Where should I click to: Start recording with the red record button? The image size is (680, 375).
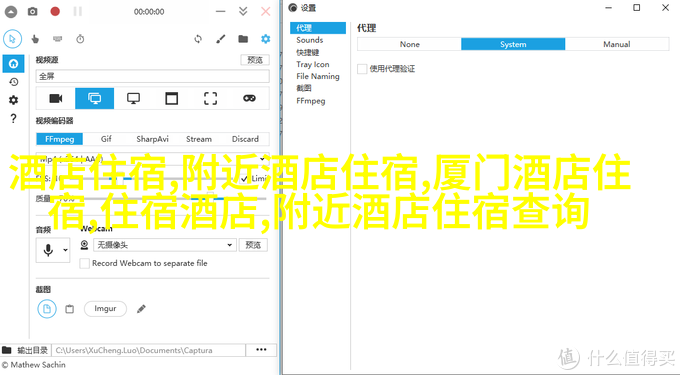click(x=55, y=12)
